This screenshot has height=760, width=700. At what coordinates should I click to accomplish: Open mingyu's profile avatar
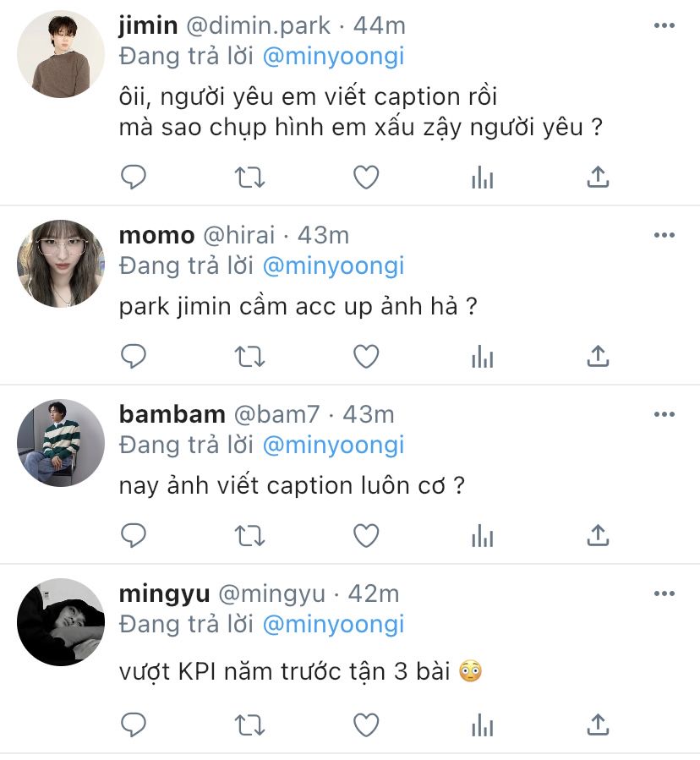pyautogui.click(x=61, y=622)
